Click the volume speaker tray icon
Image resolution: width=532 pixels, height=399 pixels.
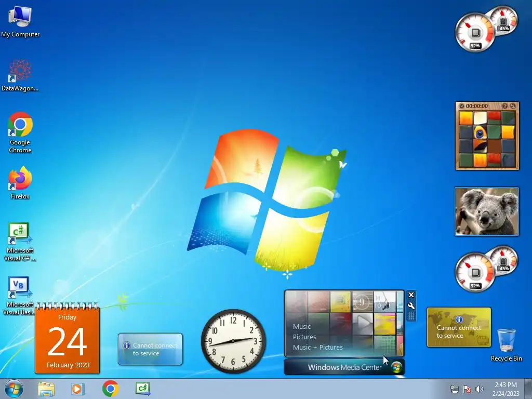pos(480,389)
